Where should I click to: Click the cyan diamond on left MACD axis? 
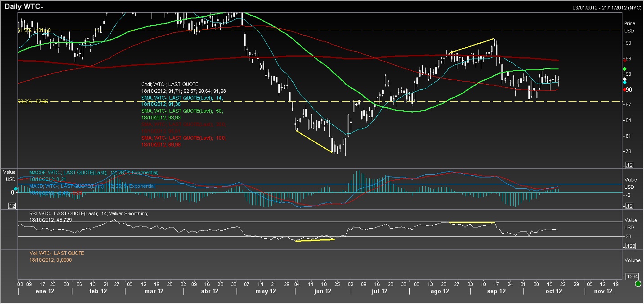click(16, 189)
